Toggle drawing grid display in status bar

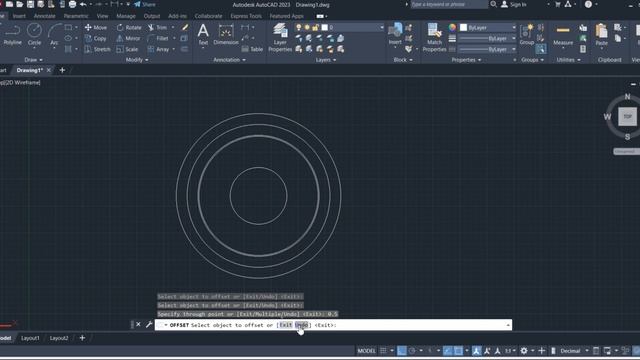[383, 351]
